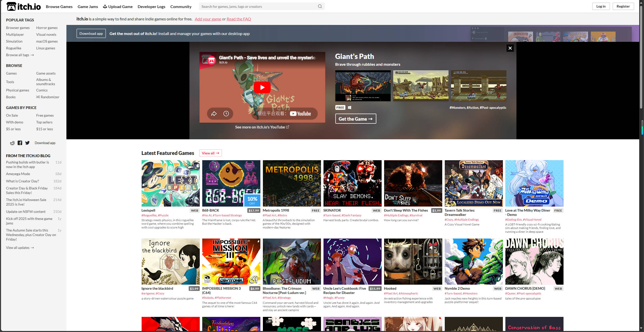Viewport: 644px width, 332px height.
Task: Select the Browser games tag
Action: pos(18,28)
